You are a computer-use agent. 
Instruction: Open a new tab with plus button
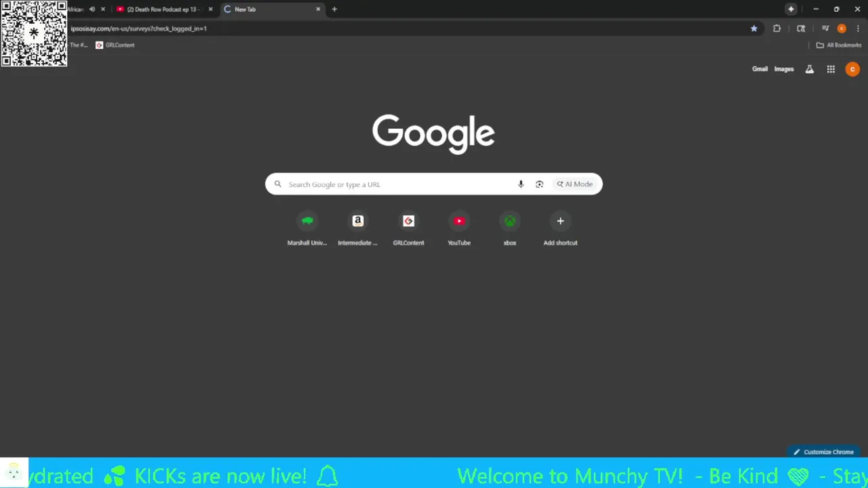click(334, 9)
